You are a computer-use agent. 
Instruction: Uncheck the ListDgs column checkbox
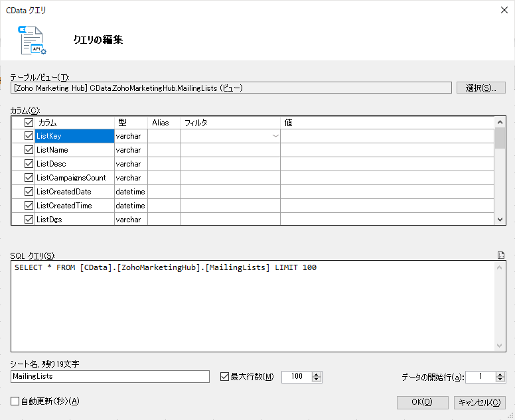tap(29, 220)
